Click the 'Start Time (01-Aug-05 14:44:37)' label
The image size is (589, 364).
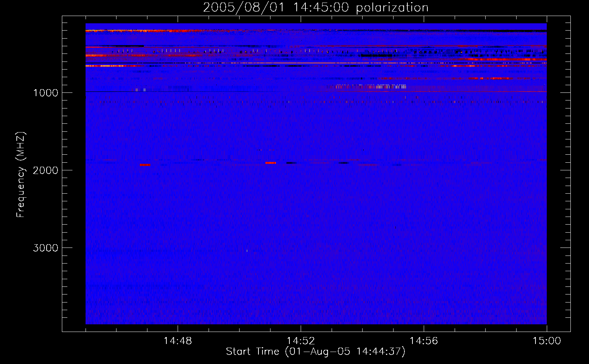316,352
